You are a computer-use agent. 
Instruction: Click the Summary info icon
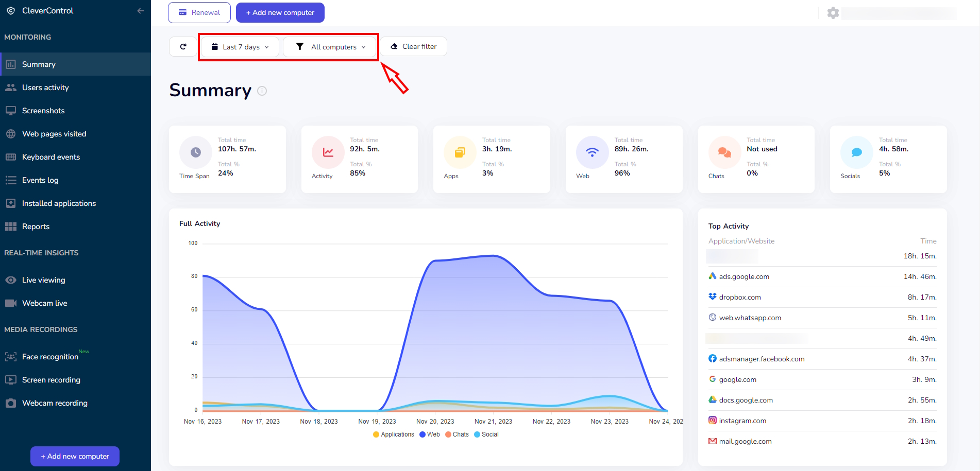[262, 91]
